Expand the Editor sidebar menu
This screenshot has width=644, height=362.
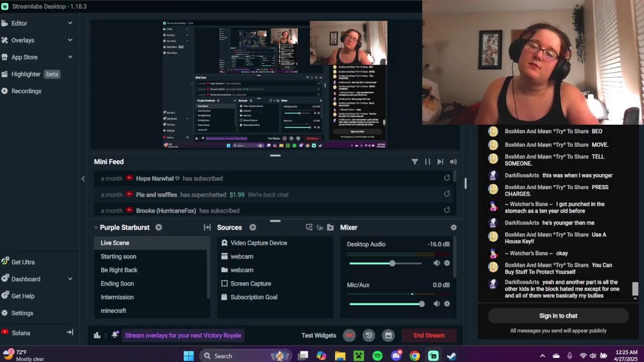pos(70,23)
